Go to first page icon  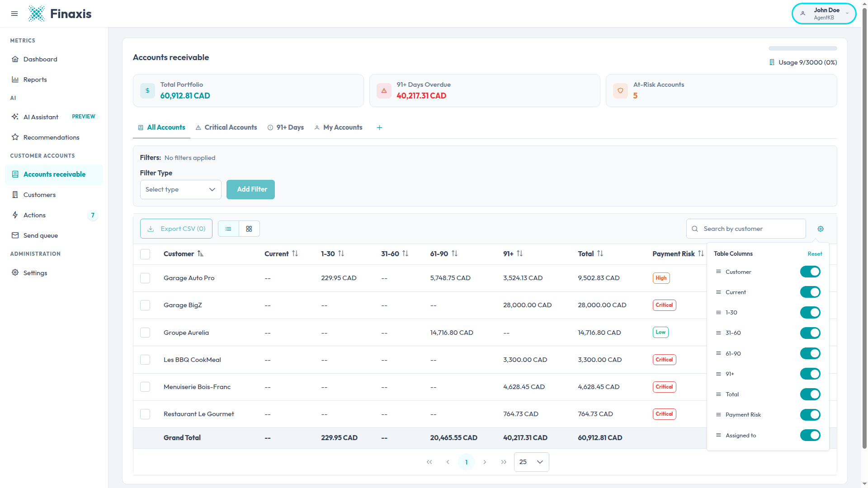(x=429, y=462)
